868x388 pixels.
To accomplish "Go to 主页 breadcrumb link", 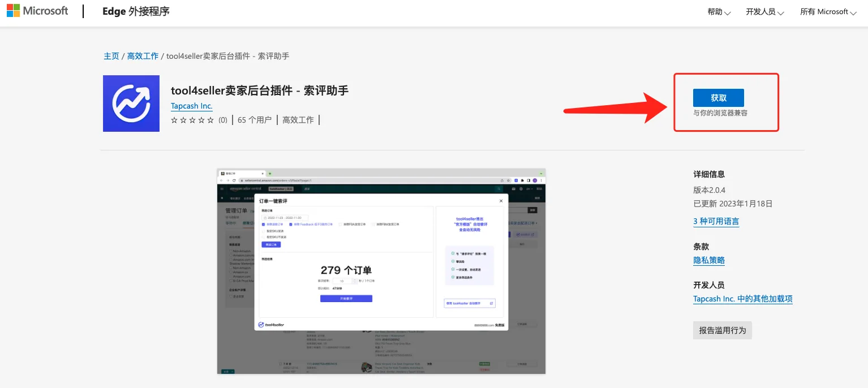I will (x=111, y=56).
